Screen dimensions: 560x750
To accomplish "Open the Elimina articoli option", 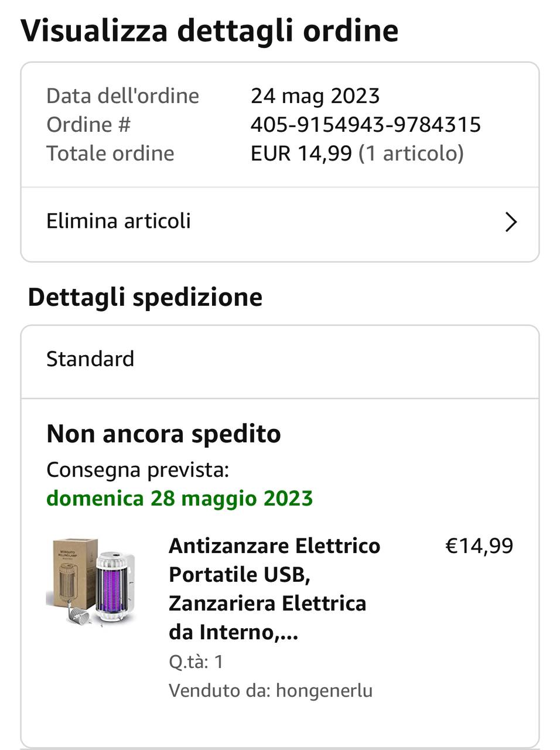I will (x=119, y=221).
